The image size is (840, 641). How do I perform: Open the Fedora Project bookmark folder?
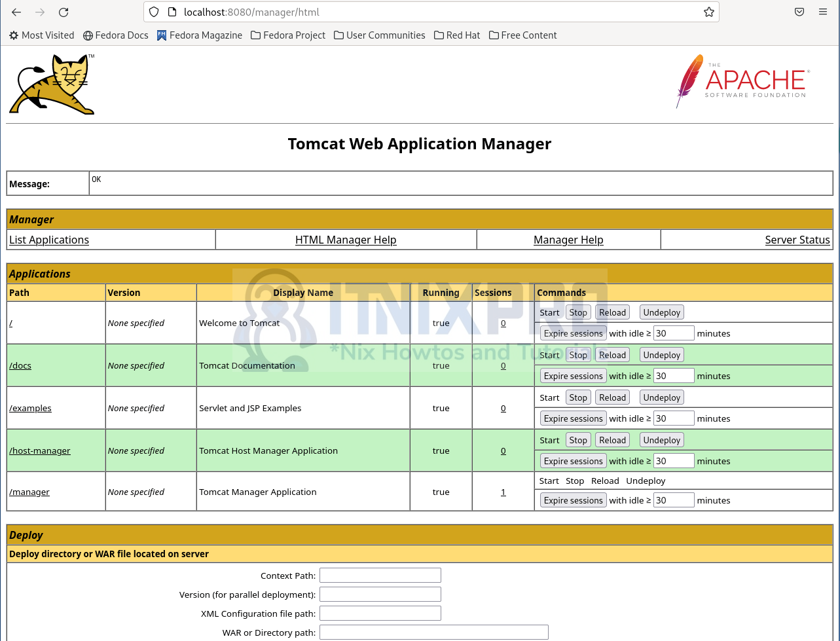[288, 35]
